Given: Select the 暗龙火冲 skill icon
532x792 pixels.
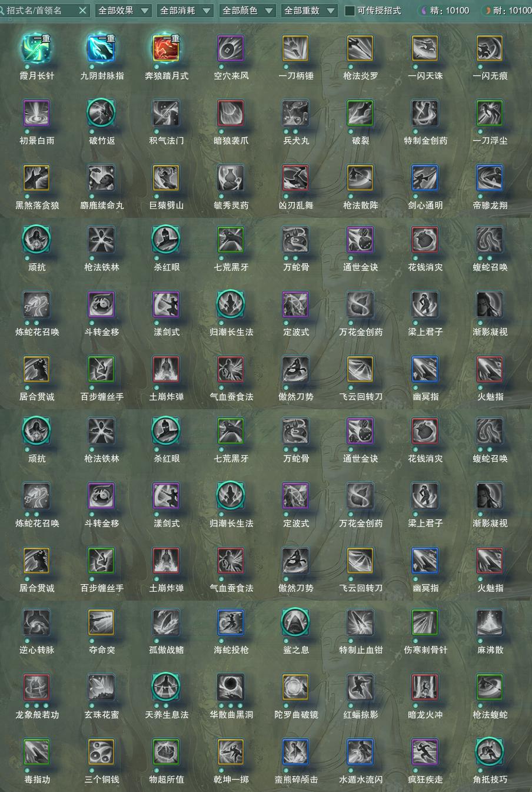Looking at the screenshot, I should [425, 687].
